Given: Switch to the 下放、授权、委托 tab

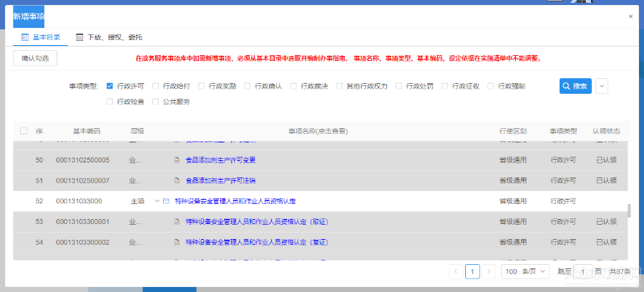Looking at the screenshot, I should click(109, 36).
